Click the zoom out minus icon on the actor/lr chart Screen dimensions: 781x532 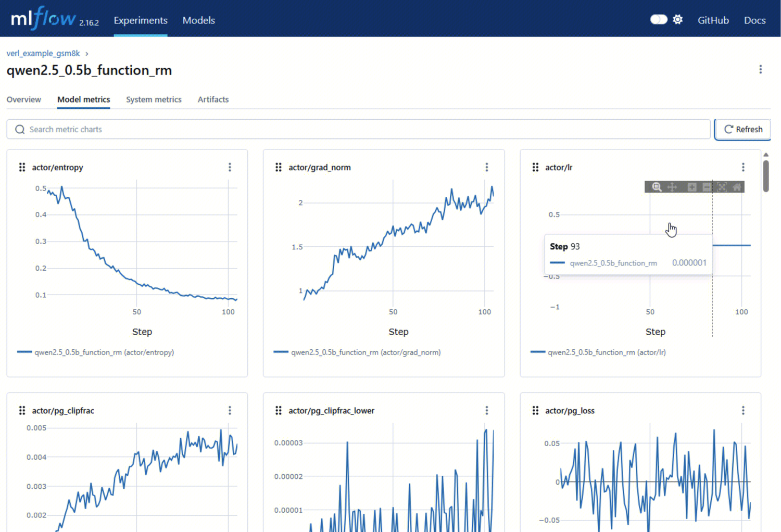pos(707,187)
